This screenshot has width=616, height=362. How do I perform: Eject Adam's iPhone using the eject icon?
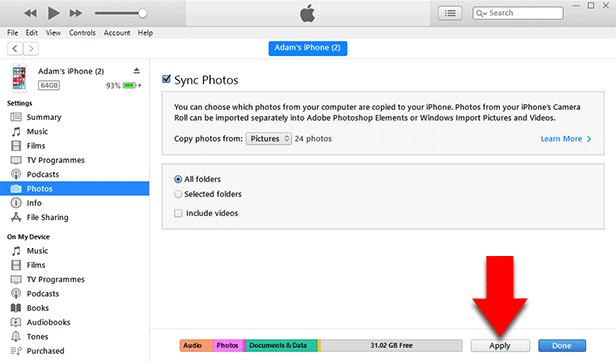click(136, 71)
